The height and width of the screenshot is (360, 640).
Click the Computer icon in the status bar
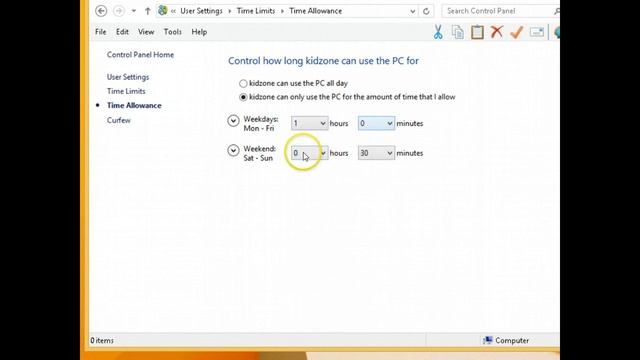pyautogui.click(x=488, y=340)
